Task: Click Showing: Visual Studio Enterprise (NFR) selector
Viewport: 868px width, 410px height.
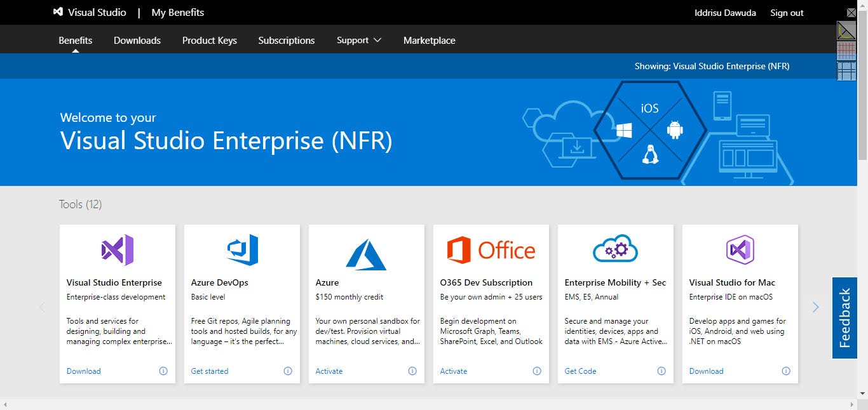Action: point(712,66)
